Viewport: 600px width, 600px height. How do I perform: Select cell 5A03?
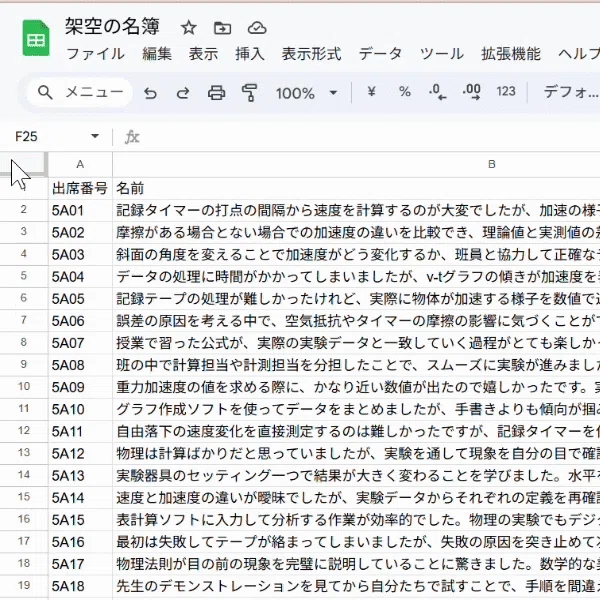tap(80, 254)
